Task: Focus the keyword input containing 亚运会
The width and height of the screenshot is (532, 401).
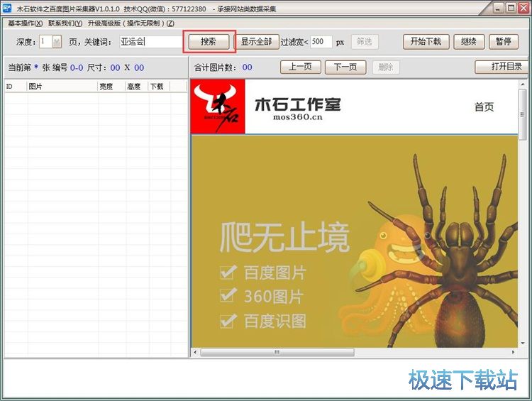Action: [151, 42]
